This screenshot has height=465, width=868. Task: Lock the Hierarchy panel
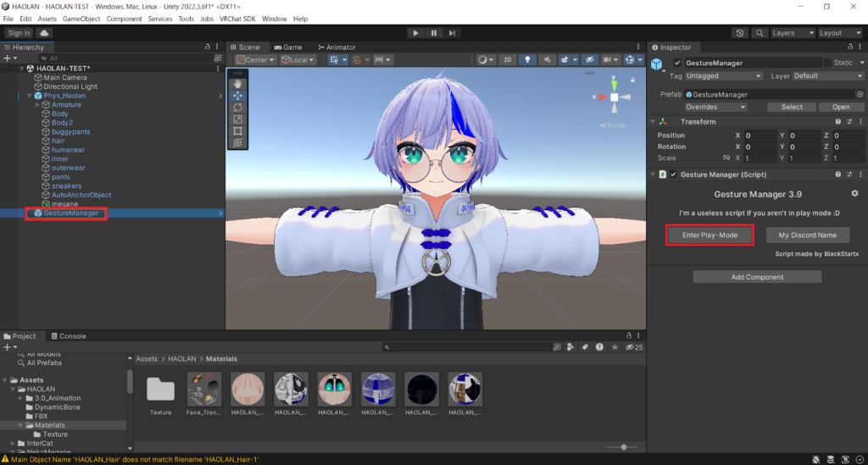(x=208, y=47)
